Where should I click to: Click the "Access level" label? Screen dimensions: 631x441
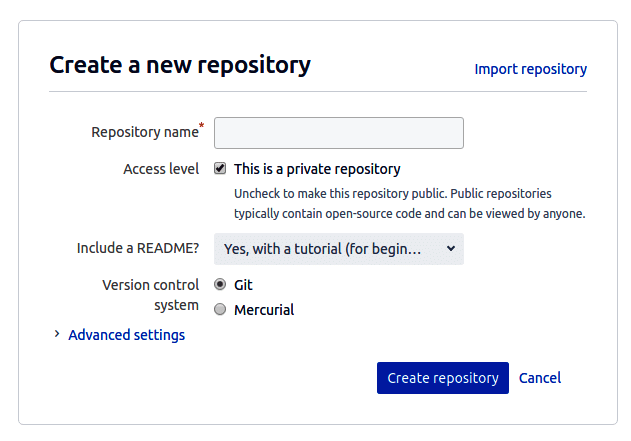pyautogui.click(x=161, y=169)
